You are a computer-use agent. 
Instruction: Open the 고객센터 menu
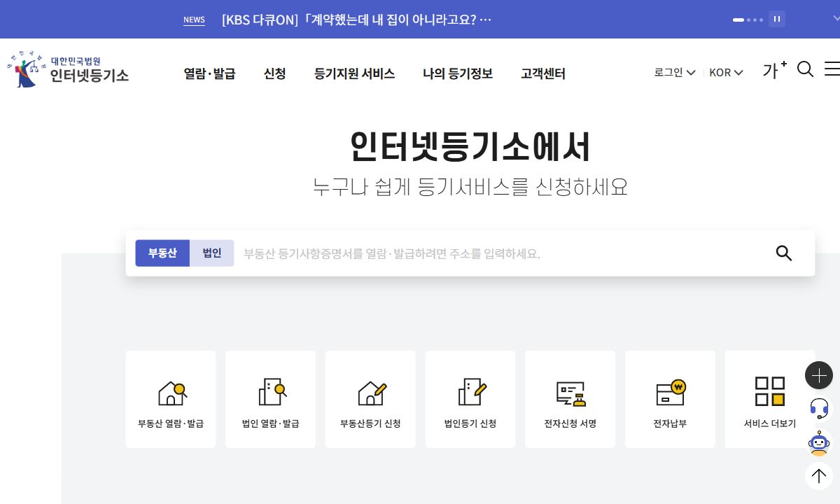point(543,73)
